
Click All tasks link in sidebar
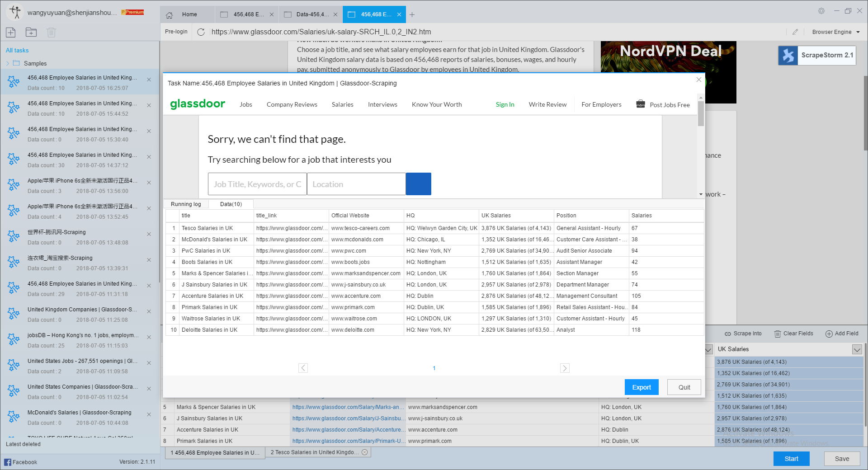[17, 50]
